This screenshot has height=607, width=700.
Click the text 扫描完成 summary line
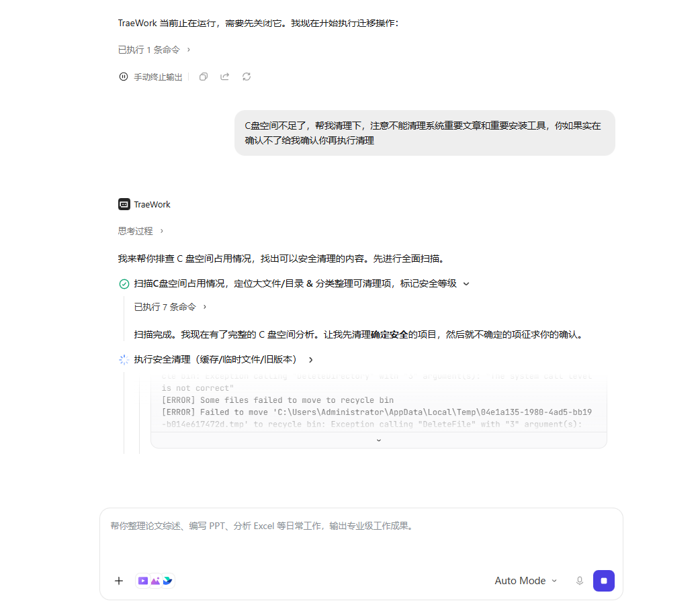tap(359, 334)
